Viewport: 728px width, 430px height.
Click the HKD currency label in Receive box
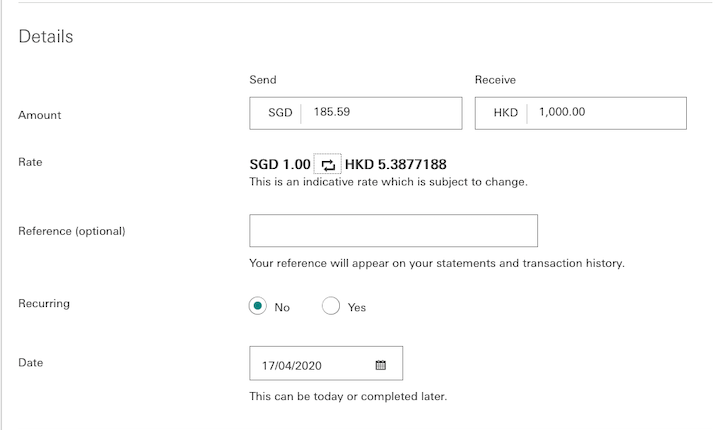(506, 113)
